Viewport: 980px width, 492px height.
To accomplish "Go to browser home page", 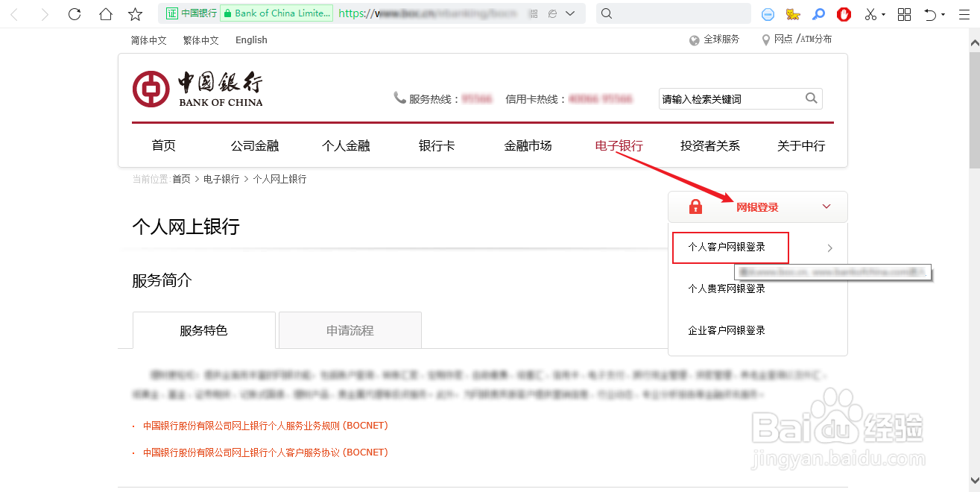I will pyautogui.click(x=104, y=13).
